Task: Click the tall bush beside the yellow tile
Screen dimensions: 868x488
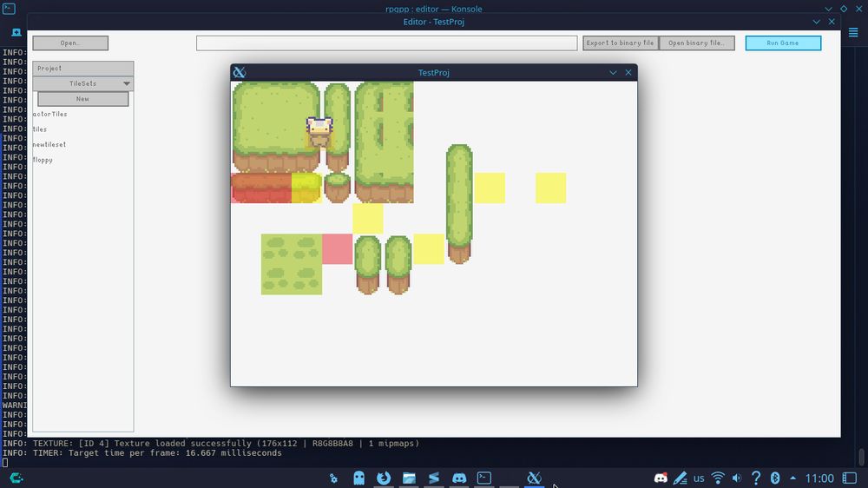Action: (x=459, y=203)
